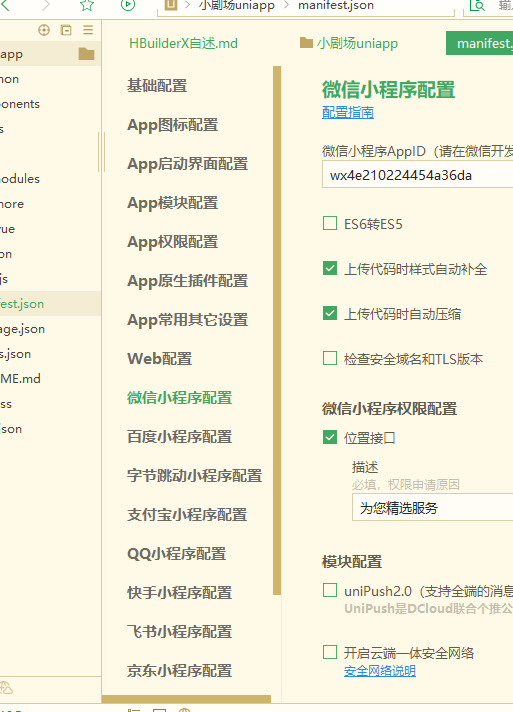The width and height of the screenshot is (513, 712).
Task: Select the highlighted fest.json file in tree
Action: (x=50, y=304)
